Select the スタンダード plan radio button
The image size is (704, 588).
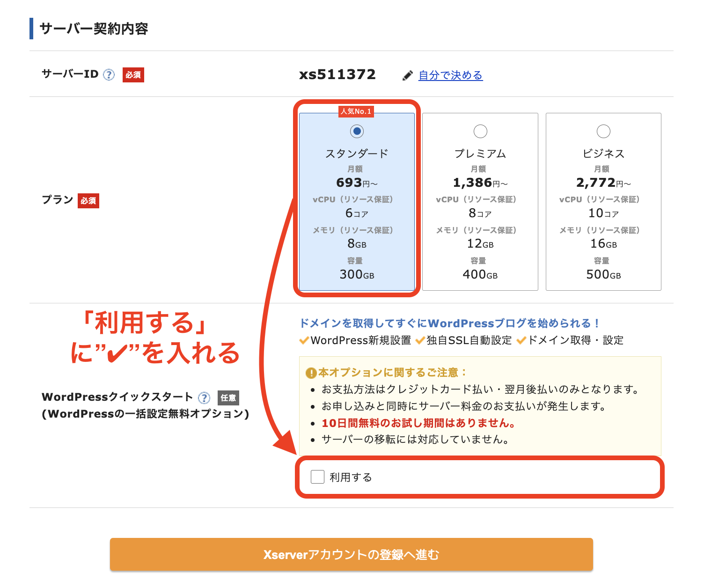357,131
